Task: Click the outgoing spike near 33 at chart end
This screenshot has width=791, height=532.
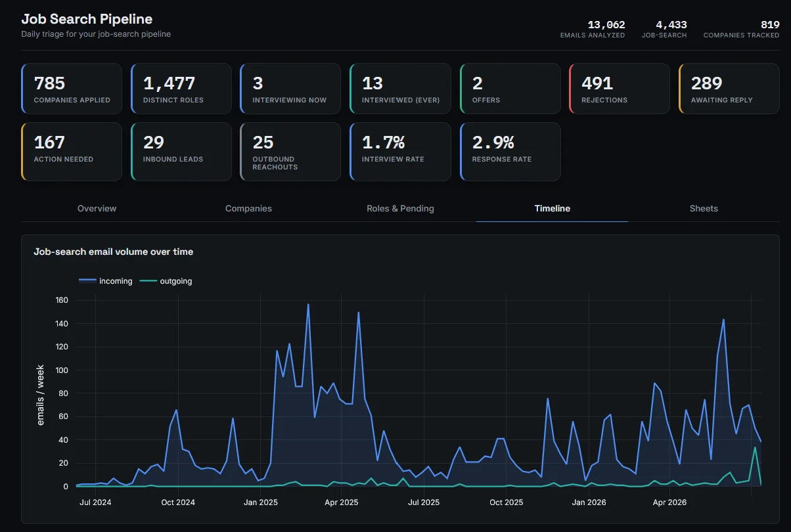Action: click(x=755, y=447)
